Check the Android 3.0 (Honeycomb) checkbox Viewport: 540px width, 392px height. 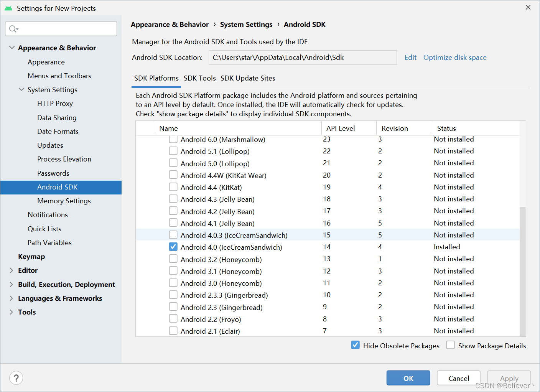pyautogui.click(x=173, y=283)
